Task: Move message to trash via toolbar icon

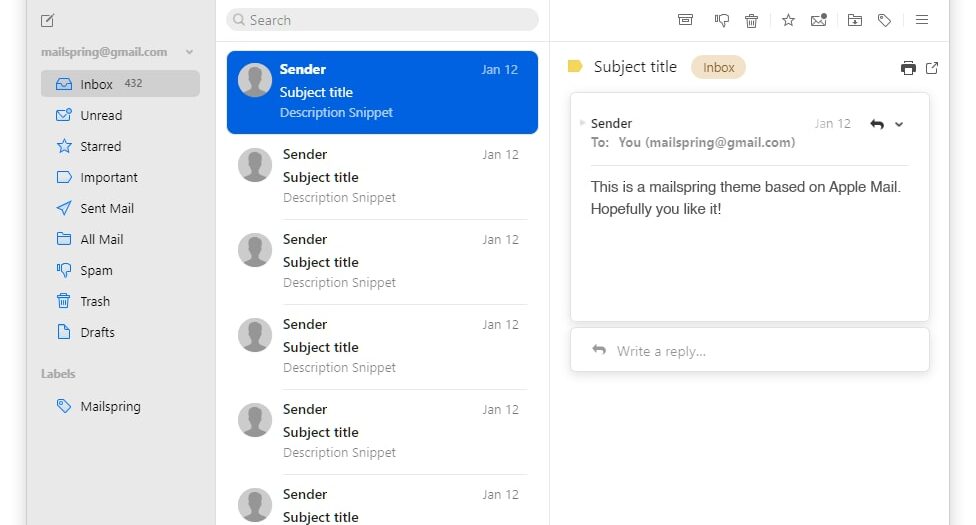Action: [x=751, y=21]
